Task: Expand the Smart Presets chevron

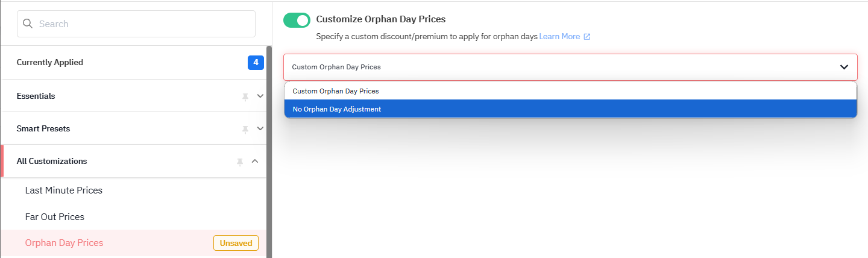Action: coord(260,128)
